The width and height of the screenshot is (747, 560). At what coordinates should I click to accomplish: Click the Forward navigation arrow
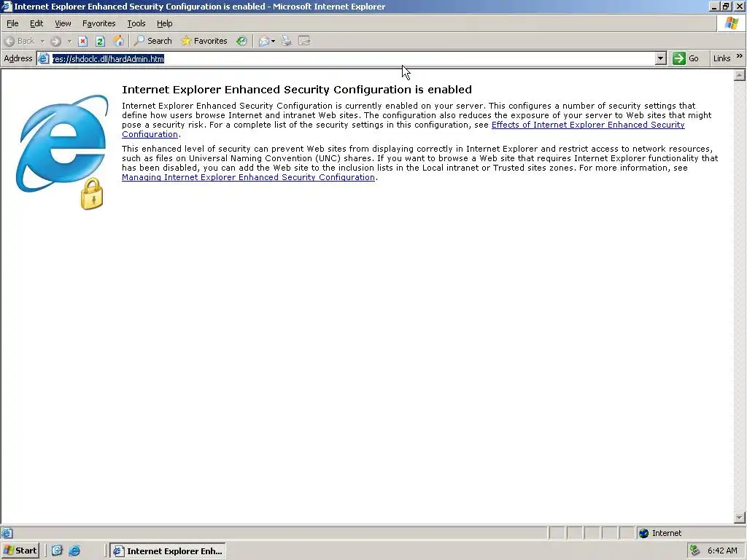click(55, 41)
